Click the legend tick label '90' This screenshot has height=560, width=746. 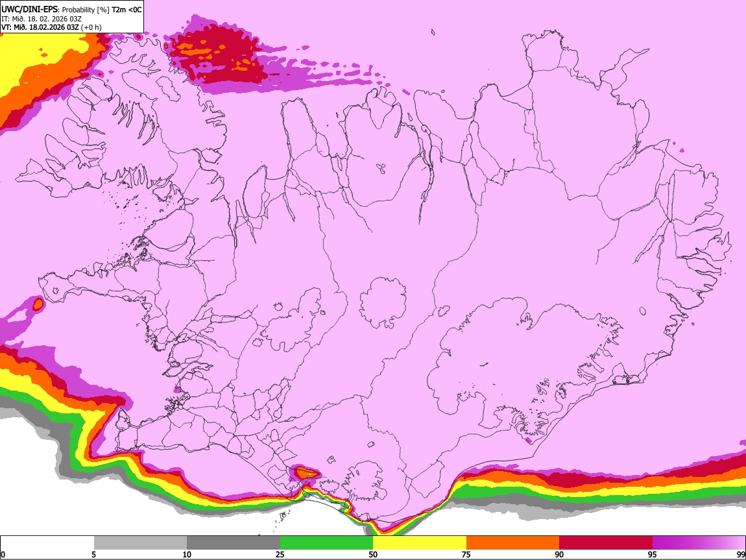tap(559, 555)
